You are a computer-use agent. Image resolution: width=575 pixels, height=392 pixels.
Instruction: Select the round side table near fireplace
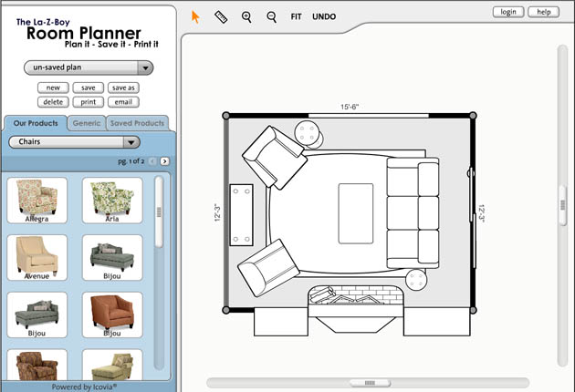pos(416,280)
